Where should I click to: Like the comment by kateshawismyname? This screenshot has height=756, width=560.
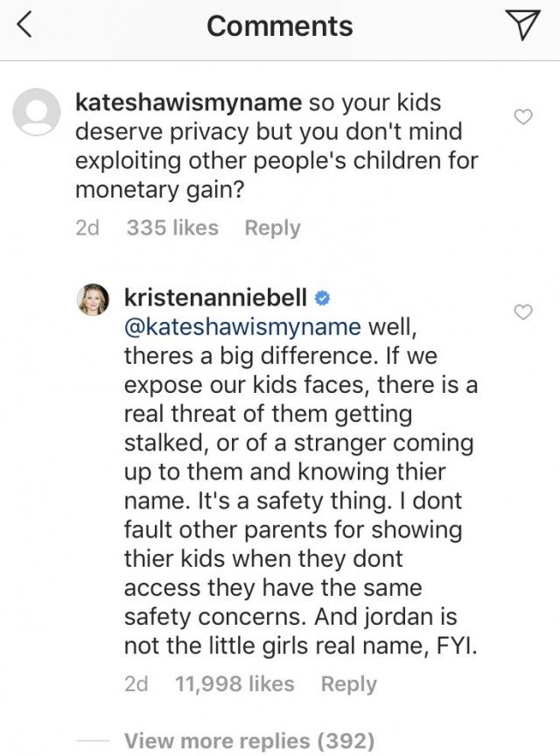tap(523, 117)
